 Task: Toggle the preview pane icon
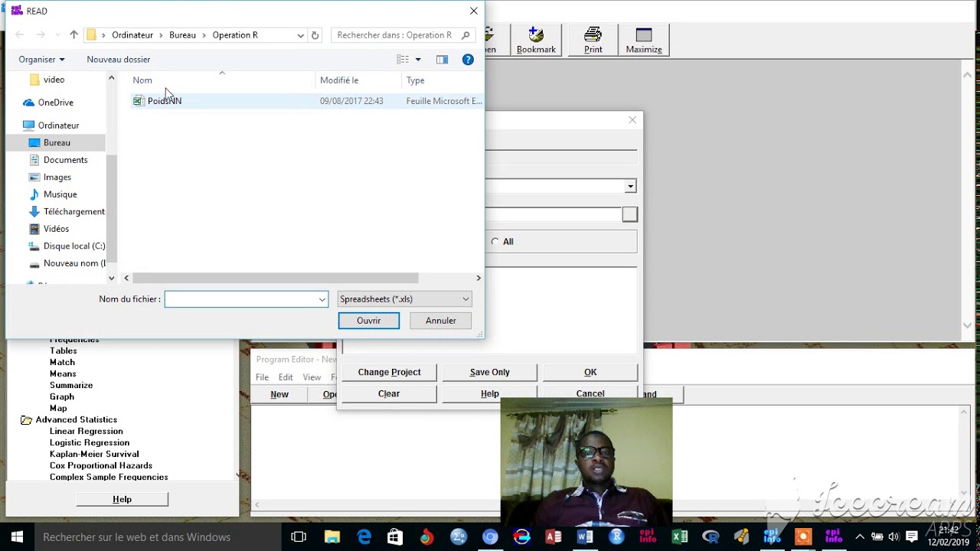pyautogui.click(x=442, y=60)
